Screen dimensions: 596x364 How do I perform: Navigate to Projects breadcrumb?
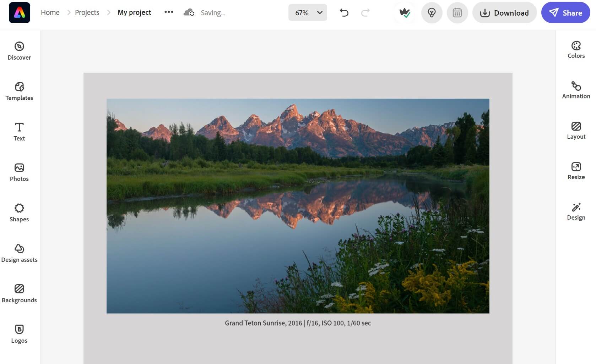(87, 12)
